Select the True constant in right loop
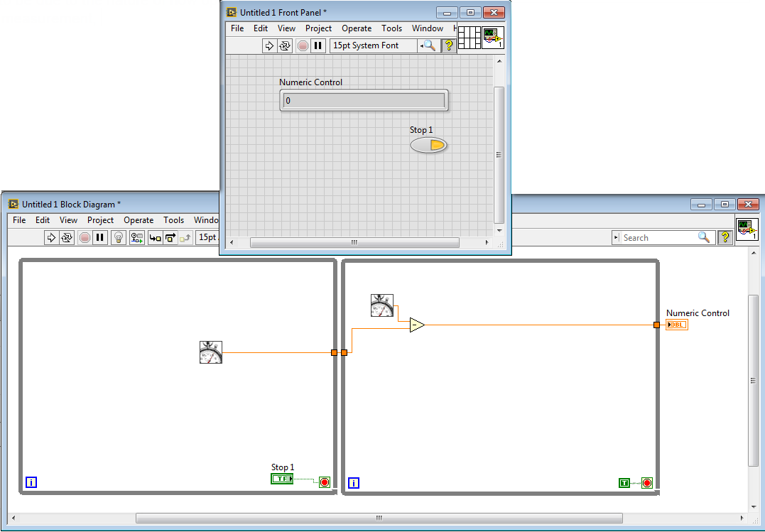Screen dimensions: 765x532 (624, 483)
